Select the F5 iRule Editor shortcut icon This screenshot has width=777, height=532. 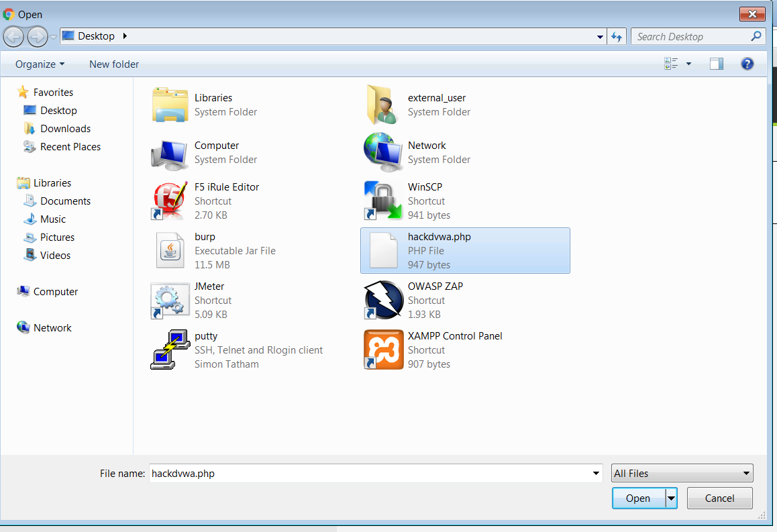tap(170, 201)
